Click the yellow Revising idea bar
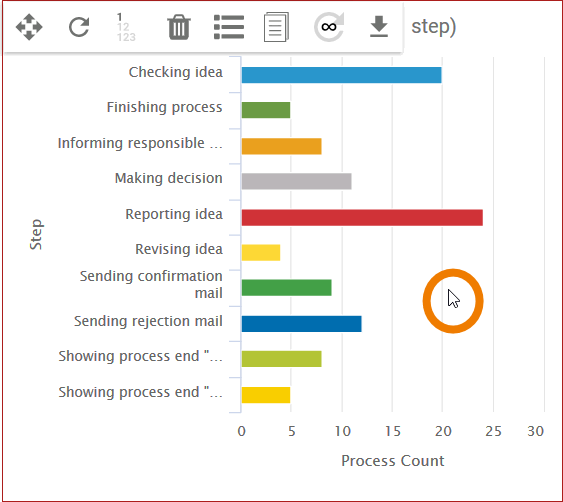Screen dimensions: 563x502 [261, 252]
